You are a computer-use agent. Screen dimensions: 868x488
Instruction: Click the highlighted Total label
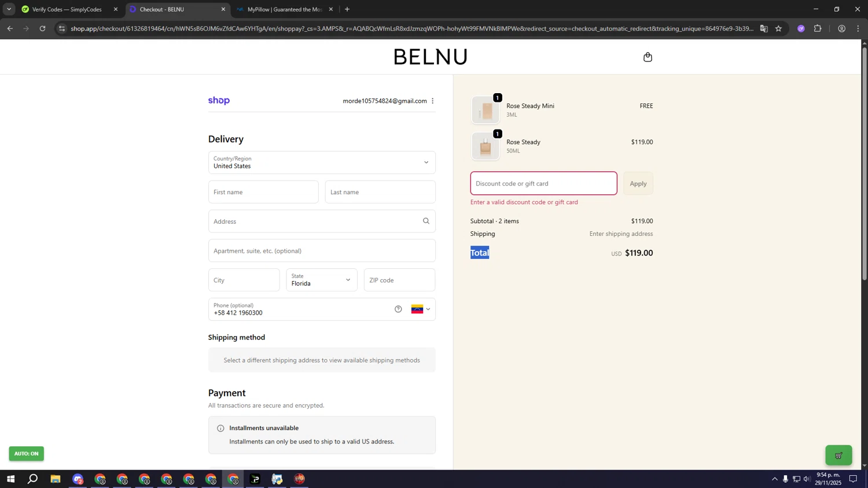coord(480,253)
